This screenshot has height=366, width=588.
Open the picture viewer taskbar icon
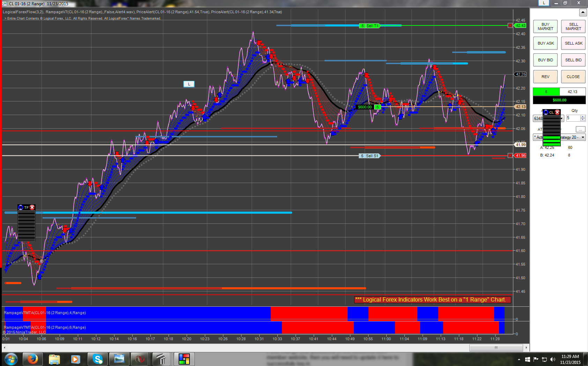pos(119,359)
